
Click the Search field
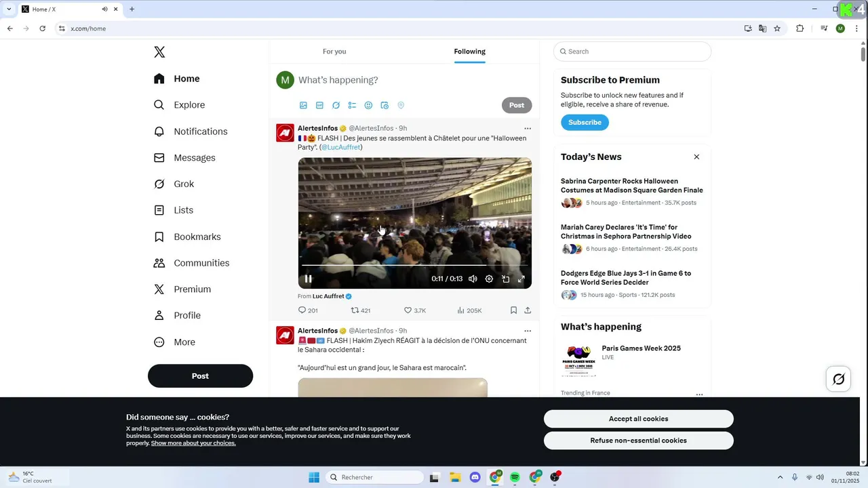click(632, 52)
